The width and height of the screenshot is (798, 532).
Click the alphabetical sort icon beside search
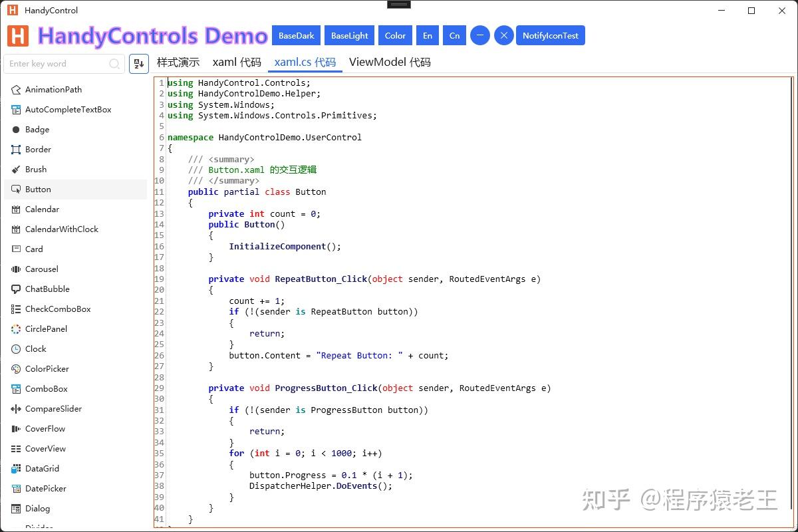138,63
